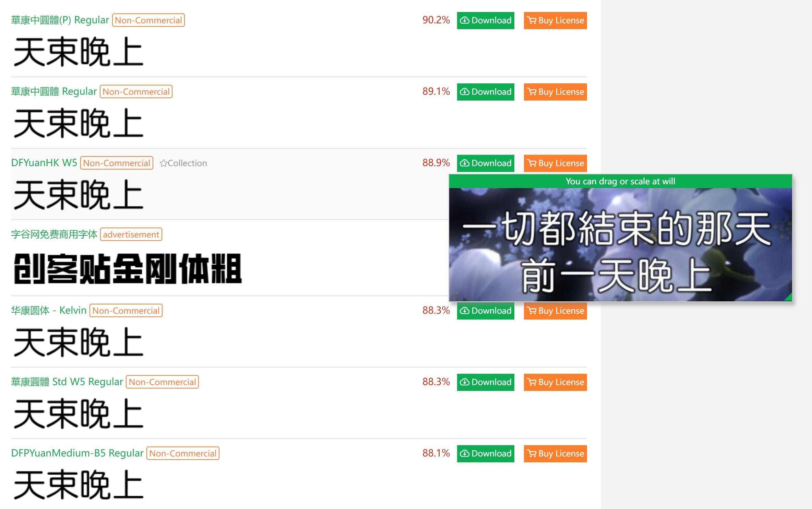Screen dimensions: 812x509
Task: Click Non-Commercial tag of DFYuanHK W5
Action: tap(117, 163)
